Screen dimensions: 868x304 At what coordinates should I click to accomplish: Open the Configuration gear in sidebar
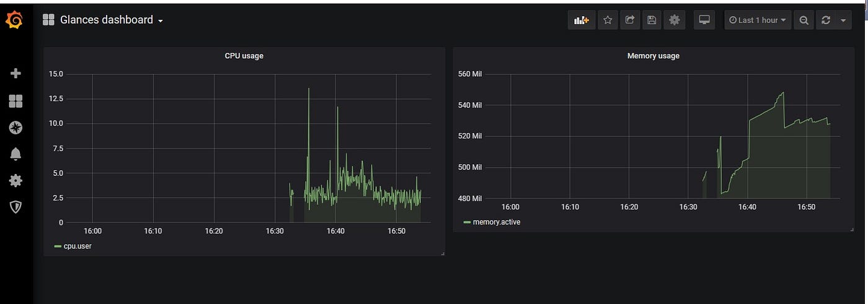[x=15, y=181]
